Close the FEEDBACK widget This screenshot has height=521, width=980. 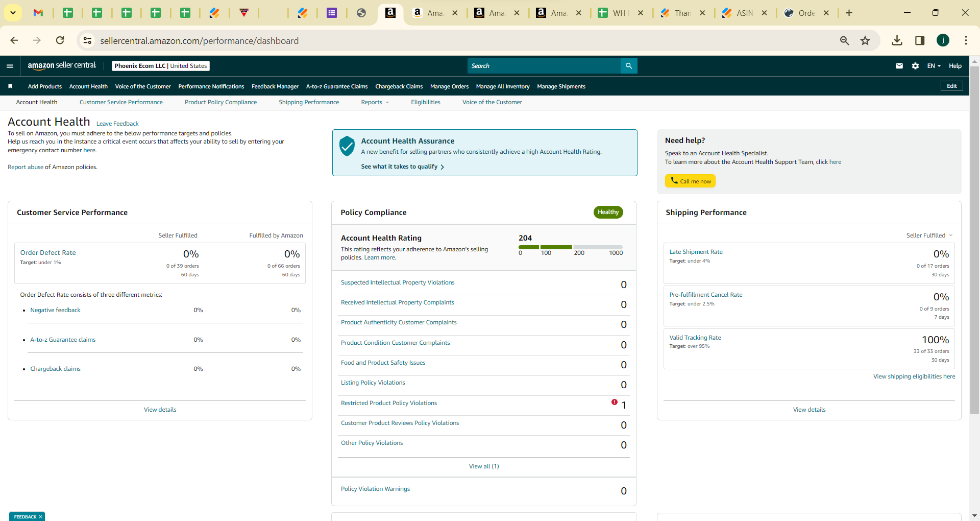click(41, 517)
